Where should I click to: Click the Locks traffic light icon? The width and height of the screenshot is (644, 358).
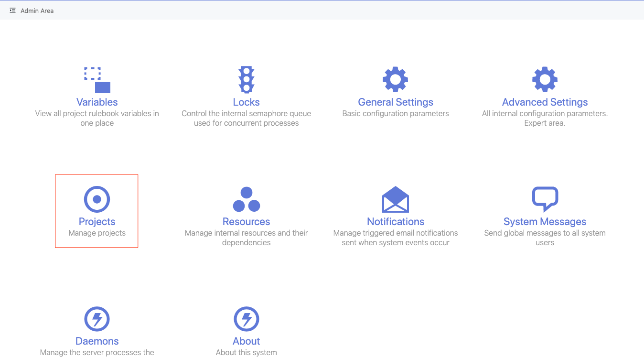point(247,79)
